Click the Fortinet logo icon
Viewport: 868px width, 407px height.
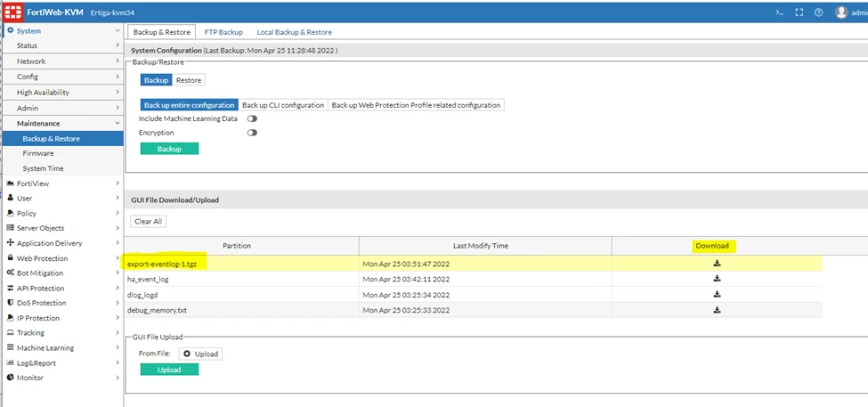point(12,12)
